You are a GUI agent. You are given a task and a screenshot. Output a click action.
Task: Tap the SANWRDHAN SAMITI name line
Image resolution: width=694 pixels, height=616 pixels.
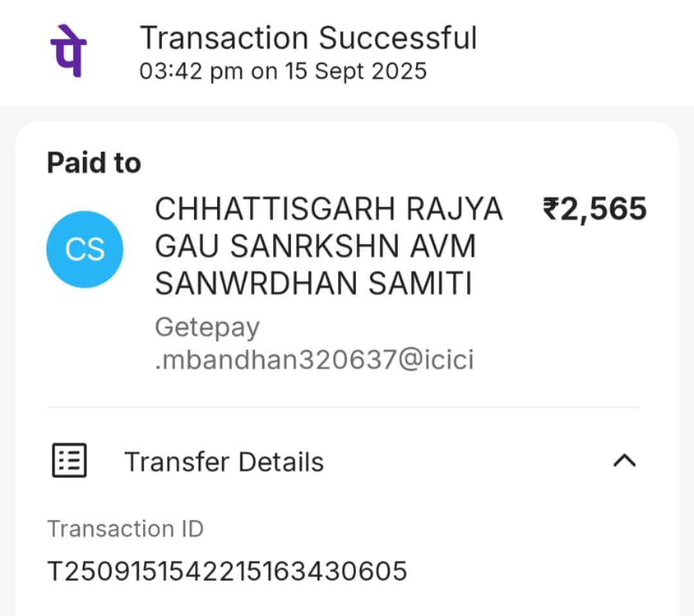[314, 284]
